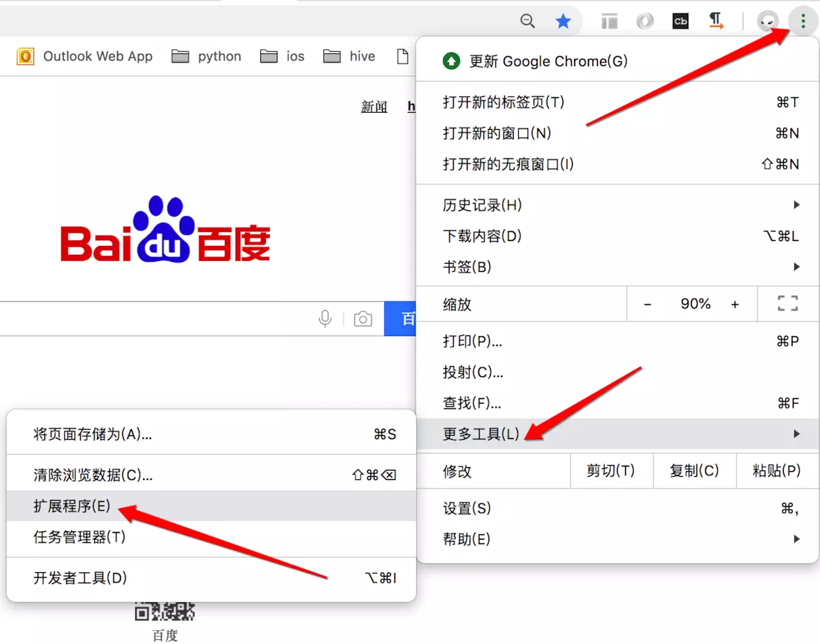This screenshot has width=820, height=644.
Task: Select 查找(F)... menu item
Action: 618,404
